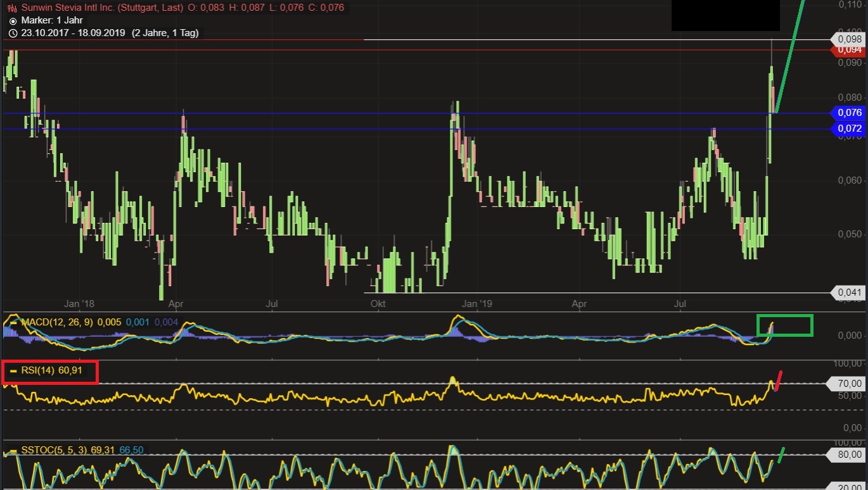Click the H: 0,087 high value
868x490 pixels.
point(247,8)
